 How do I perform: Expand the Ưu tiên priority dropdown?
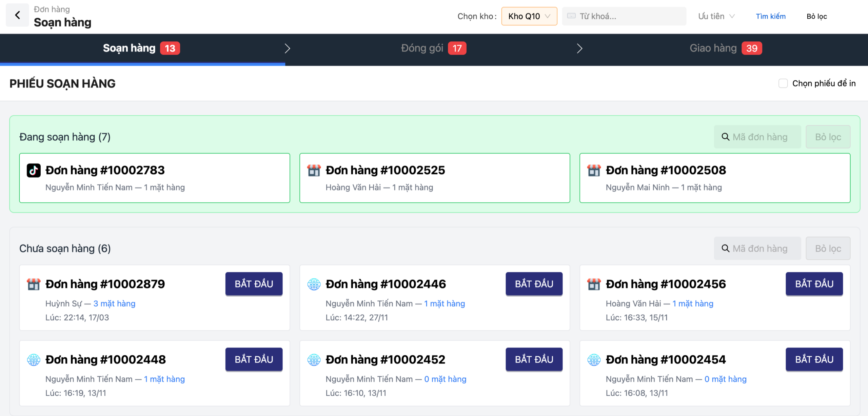(x=716, y=16)
